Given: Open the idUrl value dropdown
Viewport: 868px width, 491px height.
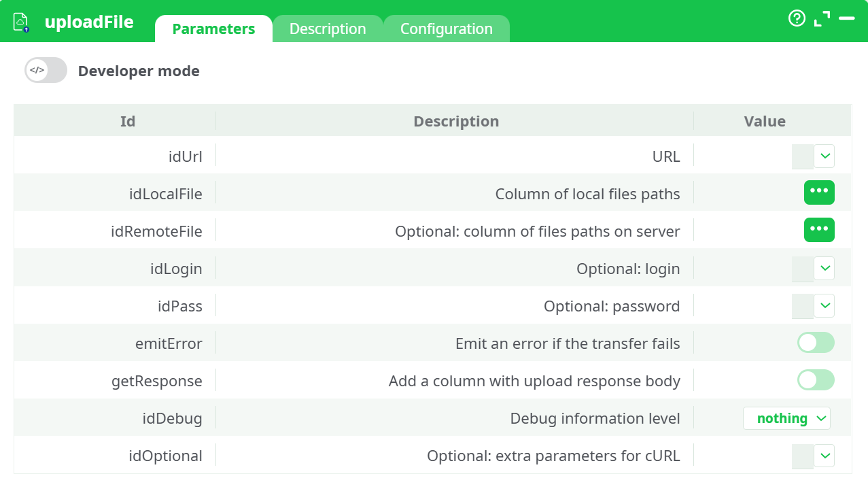Looking at the screenshot, I should coord(824,156).
